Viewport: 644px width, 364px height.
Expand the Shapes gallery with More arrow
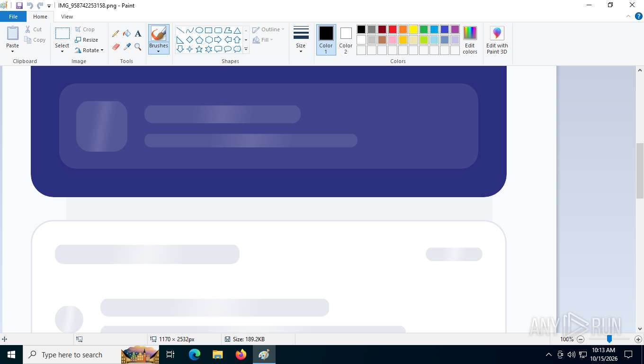(x=246, y=49)
